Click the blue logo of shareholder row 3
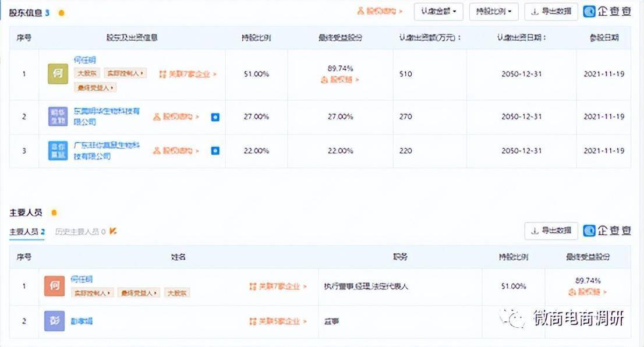Viewport: 644px width, 347px height. (57, 151)
